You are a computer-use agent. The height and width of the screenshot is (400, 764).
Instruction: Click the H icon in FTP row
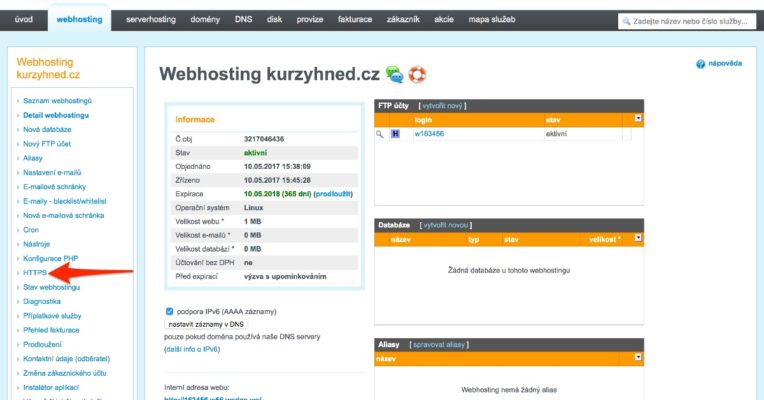point(395,133)
